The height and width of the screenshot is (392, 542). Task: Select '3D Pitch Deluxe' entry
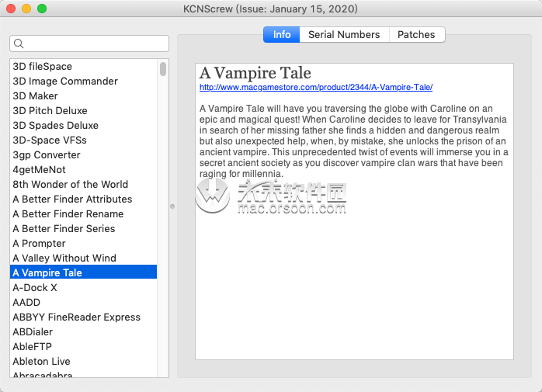click(83, 111)
